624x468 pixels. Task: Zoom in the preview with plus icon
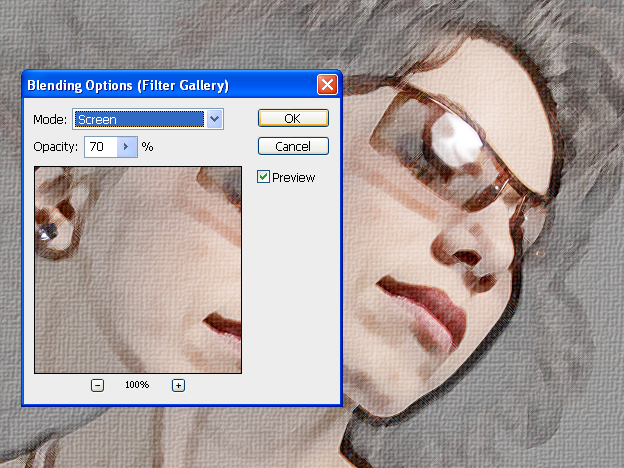tap(178, 385)
